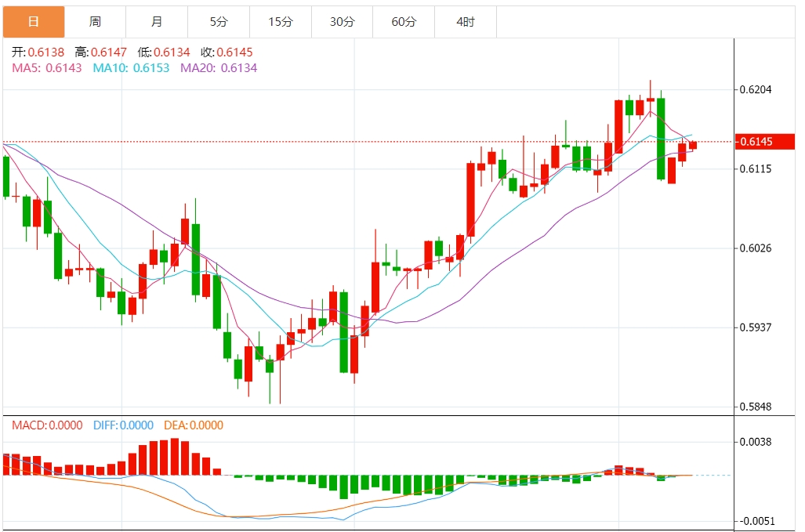Switch to the 周 weekly tab
This screenshot has height=532, width=805.
point(95,22)
